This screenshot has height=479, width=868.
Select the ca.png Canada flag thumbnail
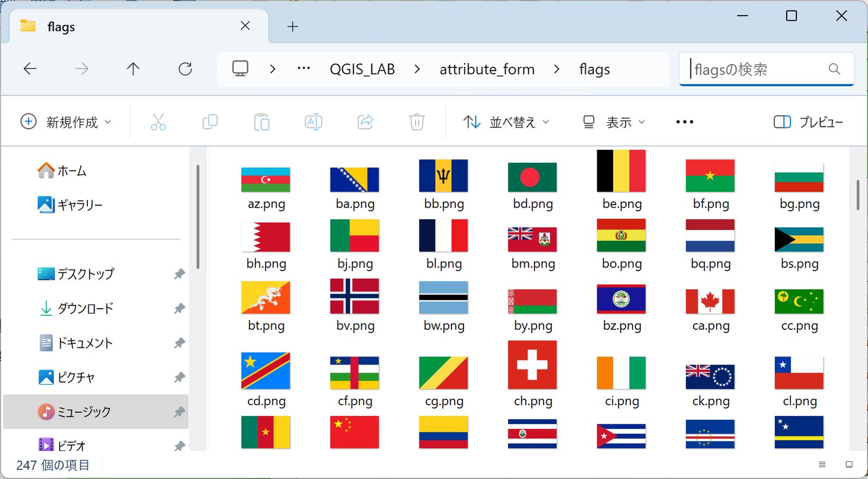click(710, 302)
